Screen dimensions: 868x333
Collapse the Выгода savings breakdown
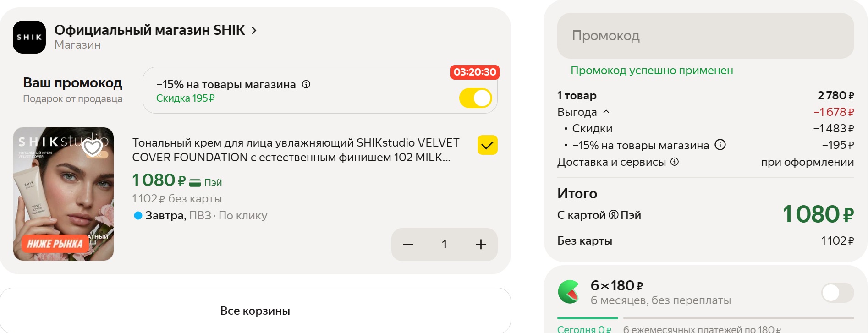coord(606,112)
